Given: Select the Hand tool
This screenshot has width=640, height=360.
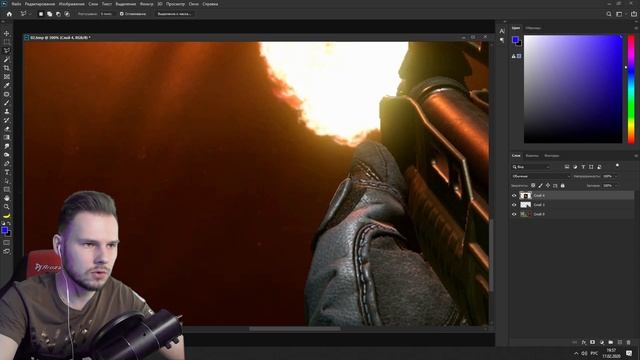Looking at the screenshot, I should [7, 198].
